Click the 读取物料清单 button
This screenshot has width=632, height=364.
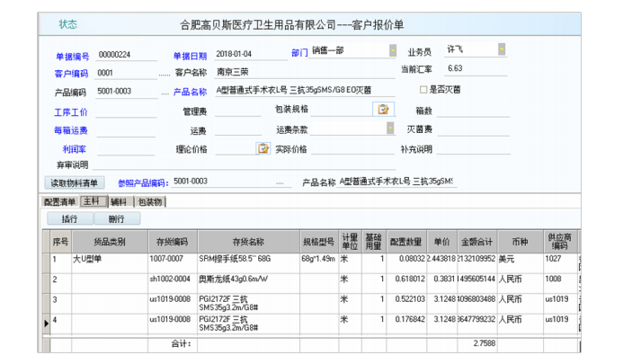pyautogui.click(x=75, y=183)
